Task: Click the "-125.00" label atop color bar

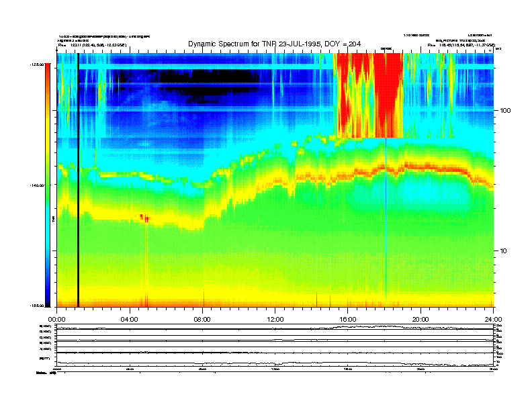Action: pos(36,64)
